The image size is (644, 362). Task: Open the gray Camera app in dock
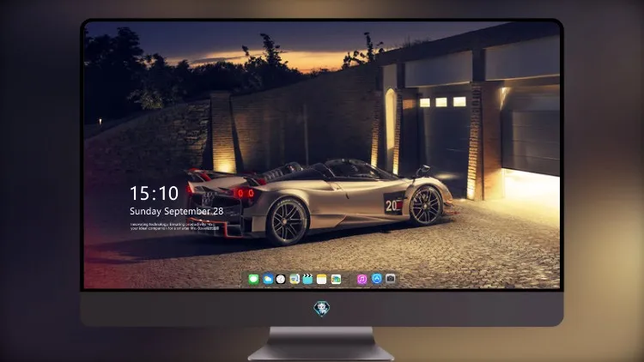[x=391, y=279]
